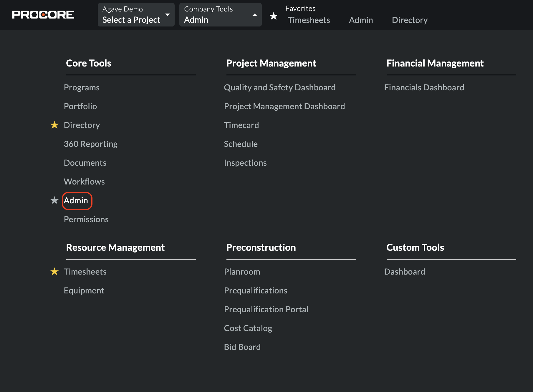
Task: Toggle the gray star beside Admin
Action: click(x=54, y=200)
